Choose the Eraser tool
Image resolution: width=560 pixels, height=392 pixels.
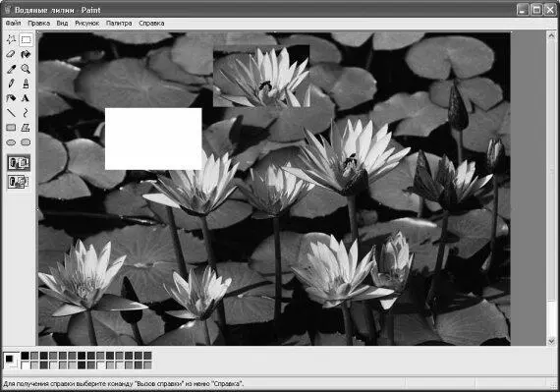pos(11,54)
